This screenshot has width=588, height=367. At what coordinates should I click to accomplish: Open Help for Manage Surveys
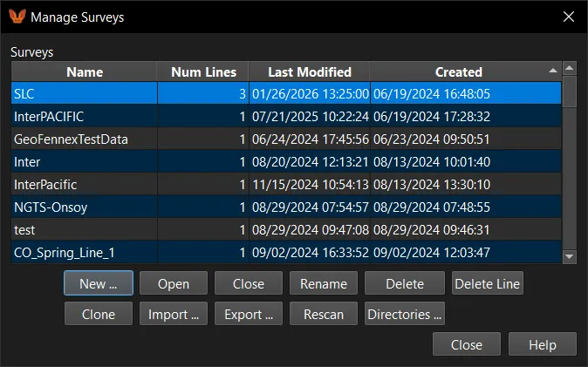pos(543,344)
